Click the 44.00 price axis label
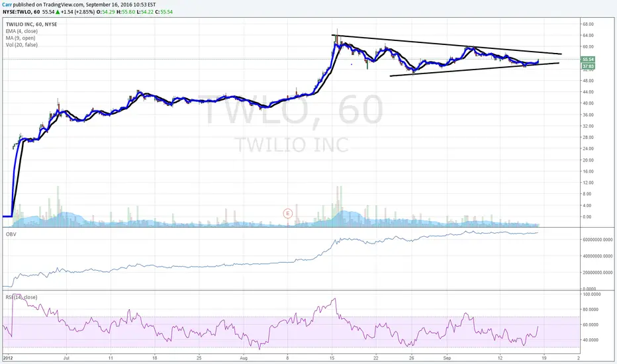 [x=588, y=92]
